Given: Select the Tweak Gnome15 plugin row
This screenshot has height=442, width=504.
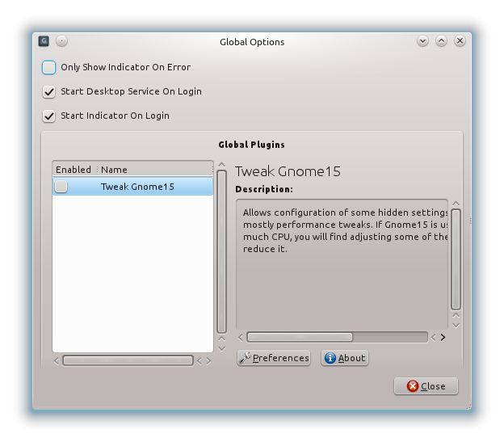Looking at the screenshot, I should pos(137,187).
